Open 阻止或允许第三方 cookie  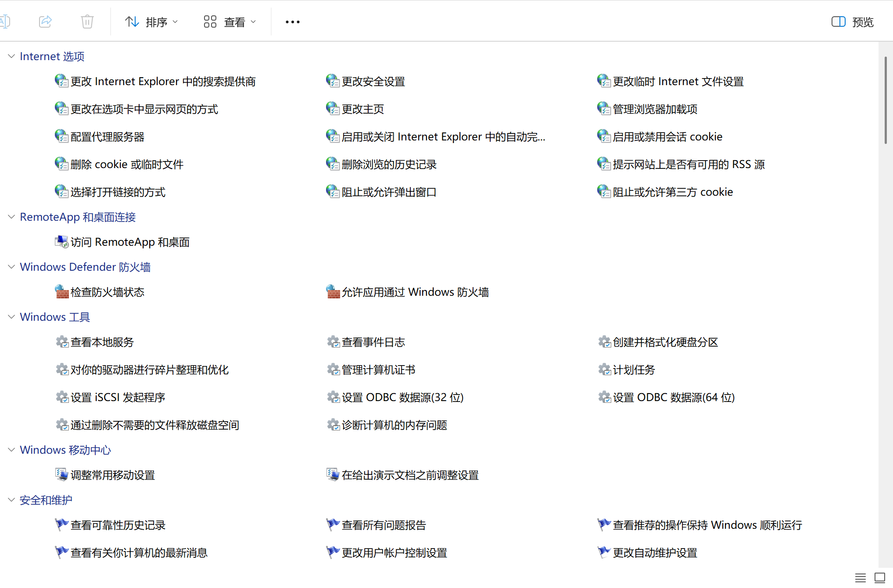pos(673,192)
